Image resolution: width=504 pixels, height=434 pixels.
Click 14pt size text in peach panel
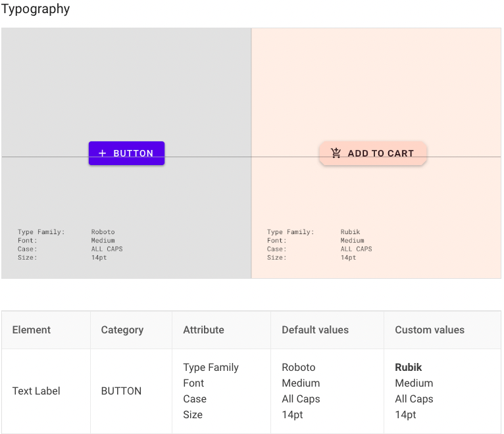tap(349, 258)
